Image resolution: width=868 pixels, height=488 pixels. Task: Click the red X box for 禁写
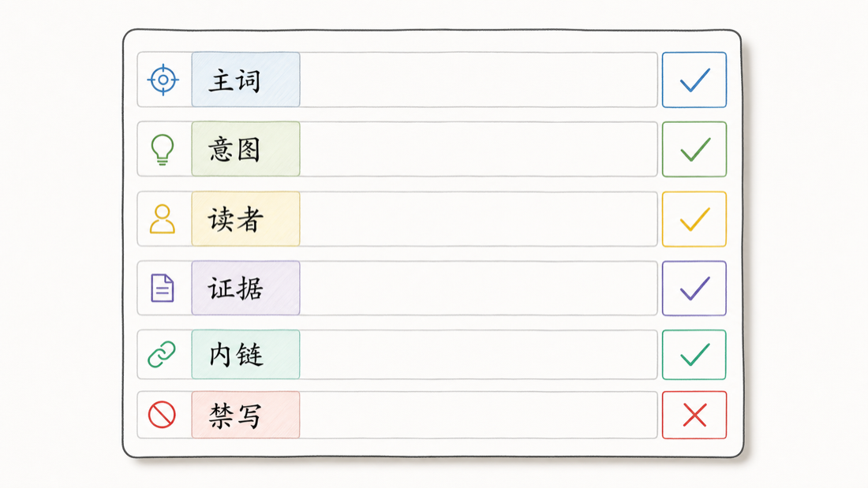(694, 415)
